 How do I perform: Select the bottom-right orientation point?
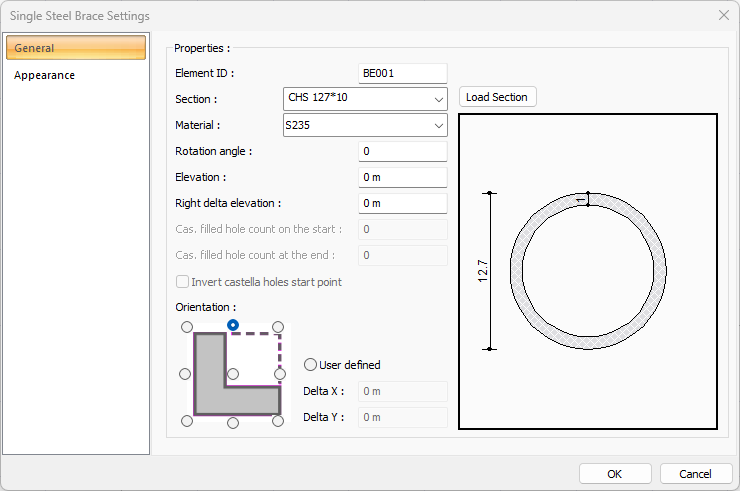[279, 421]
